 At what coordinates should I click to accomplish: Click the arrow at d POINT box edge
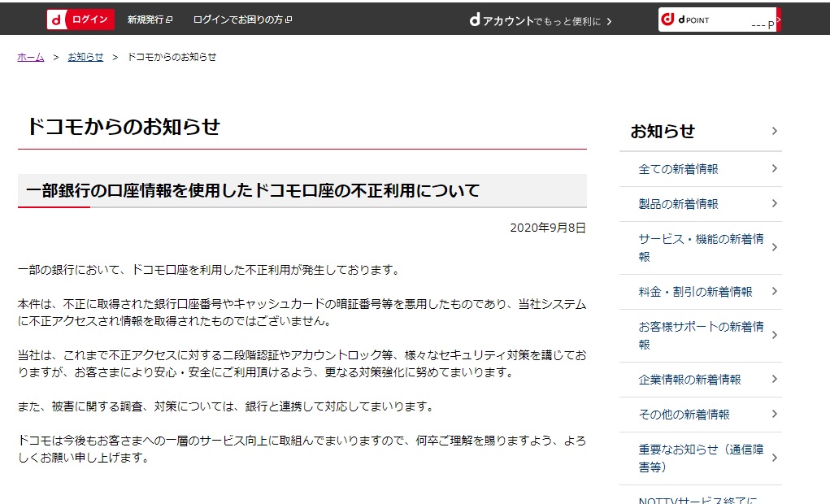(779, 20)
